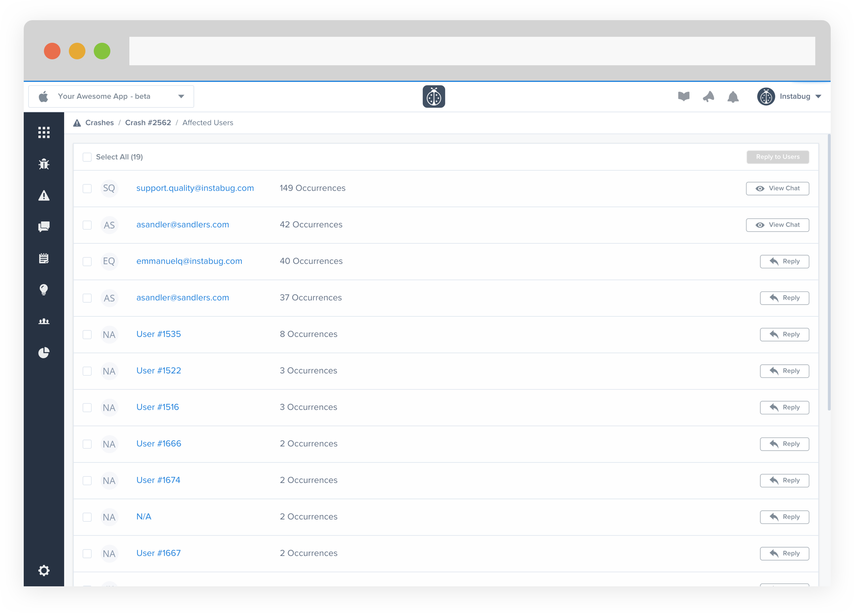Go to Crashes in the breadcrumb
Viewport: 858px width, 616px height.
99,123
